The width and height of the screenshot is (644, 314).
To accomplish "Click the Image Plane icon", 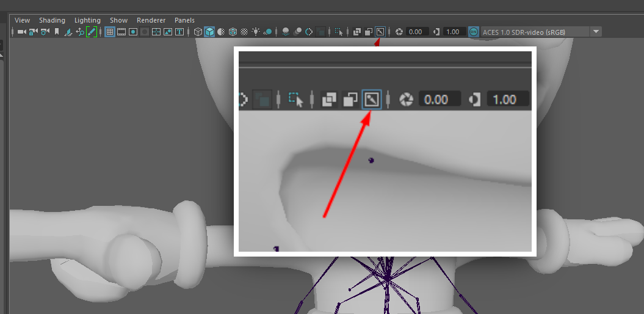I will click(x=68, y=32).
